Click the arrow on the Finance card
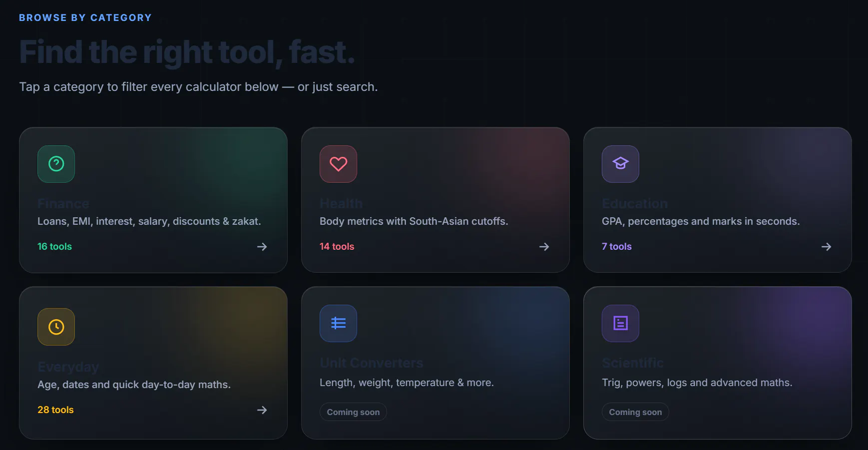Screen dimensions: 868x450 click(262, 247)
